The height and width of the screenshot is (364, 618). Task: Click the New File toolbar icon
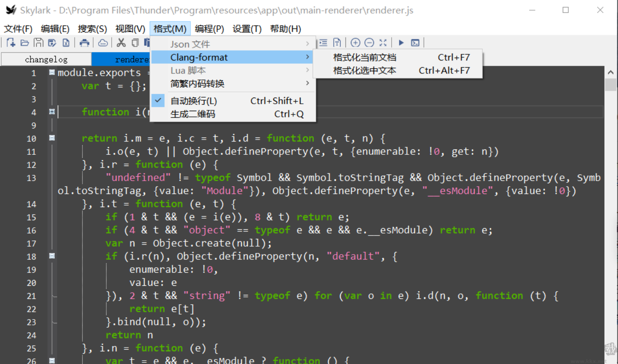tap(11, 43)
